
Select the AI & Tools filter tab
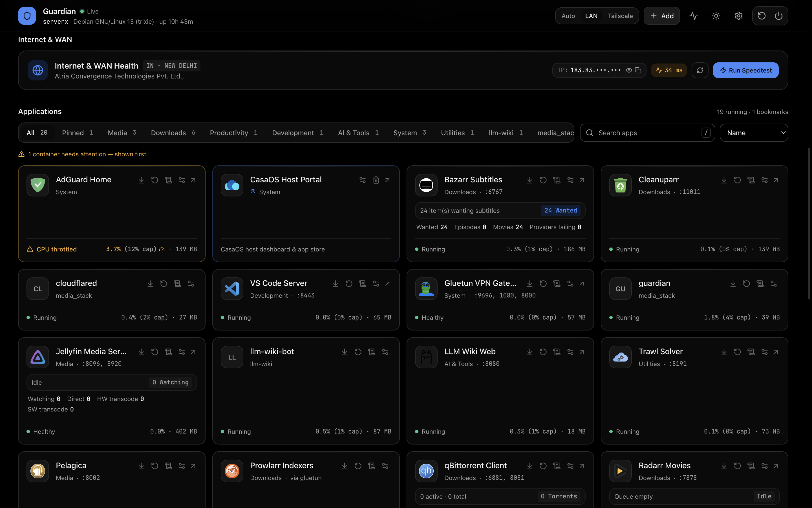tap(358, 133)
